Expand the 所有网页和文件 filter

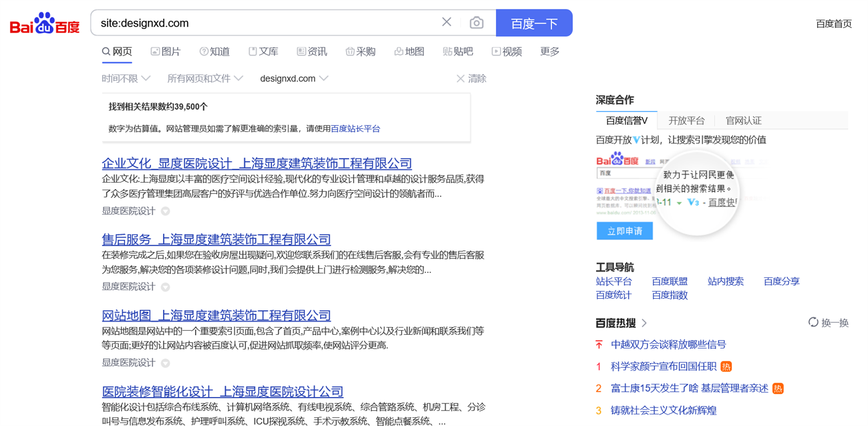(x=205, y=79)
